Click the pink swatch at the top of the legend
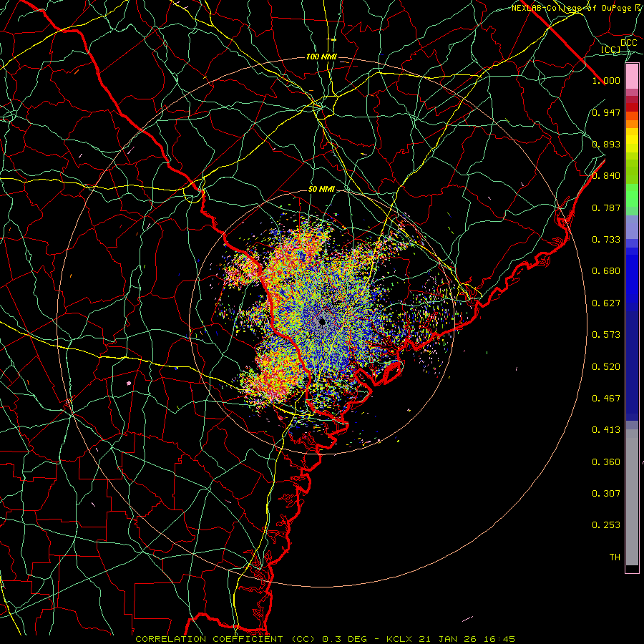This screenshot has height=644, width=644. pos(632,77)
